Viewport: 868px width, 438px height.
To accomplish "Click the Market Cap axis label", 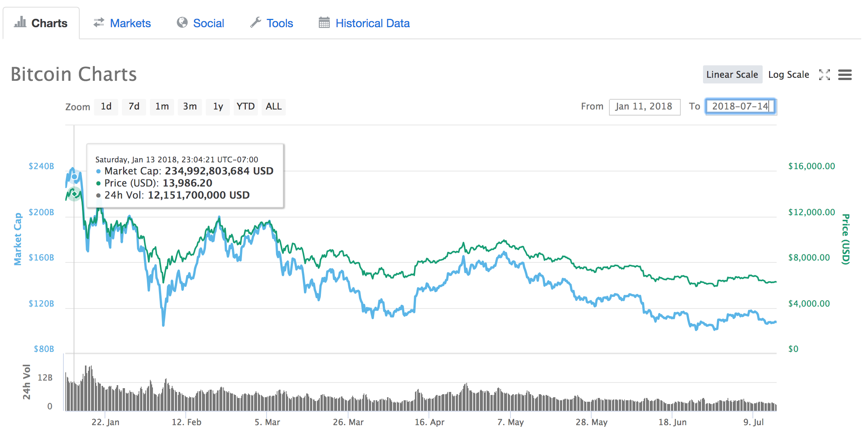I will 18,239.
